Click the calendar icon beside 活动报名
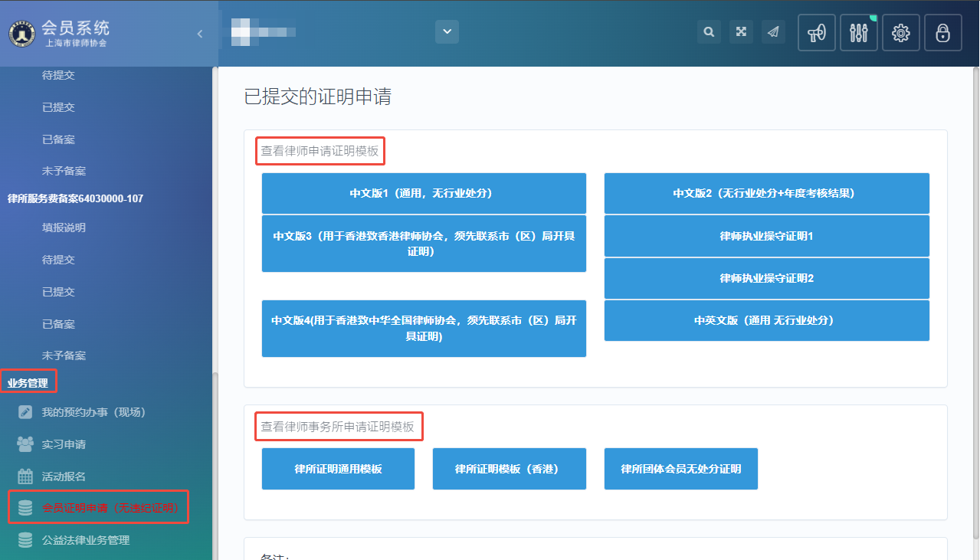This screenshot has width=980, height=560. point(25,476)
